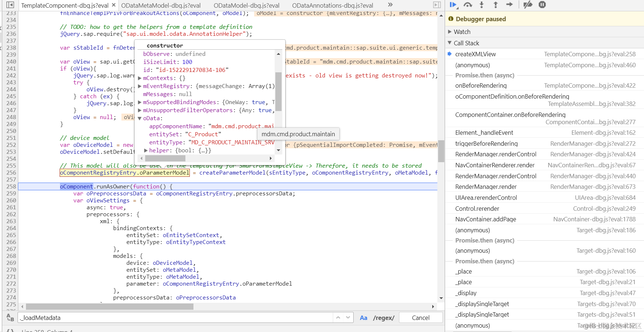Click the iSizeLimit: 100 property

click(x=167, y=62)
